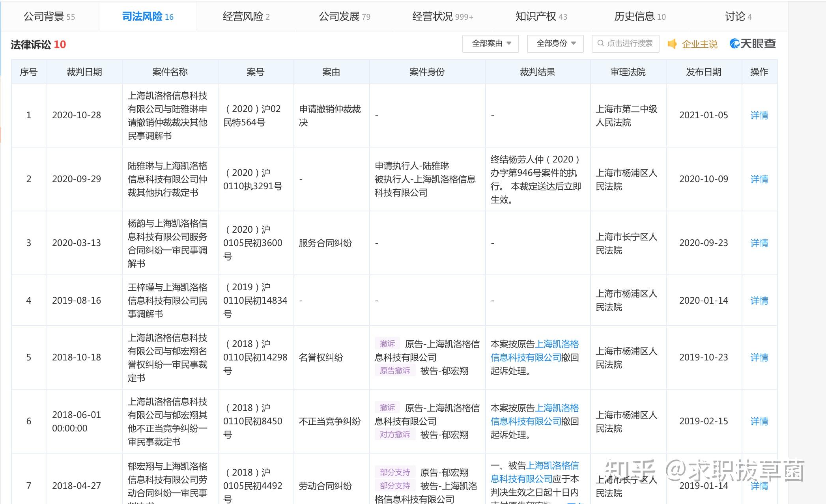Switch to the 公司发展 tab

point(344,17)
